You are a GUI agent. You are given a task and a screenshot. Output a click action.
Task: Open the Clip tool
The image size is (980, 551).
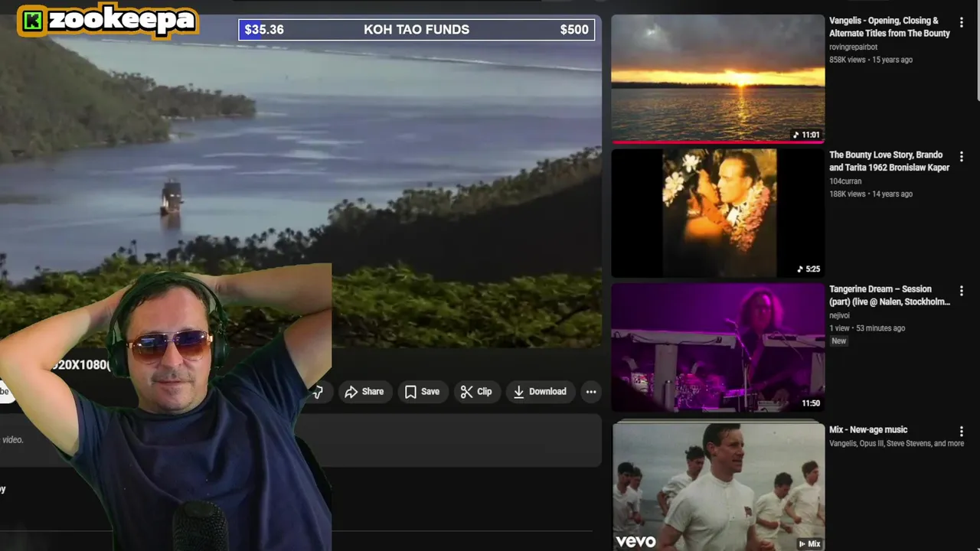coord(476,392)
